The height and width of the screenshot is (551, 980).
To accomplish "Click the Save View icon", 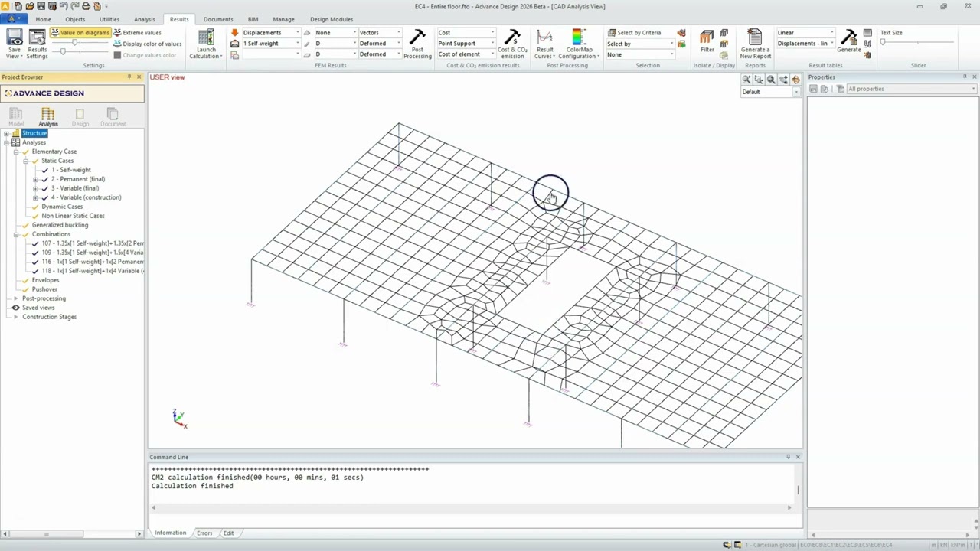I will pos(15,38).
